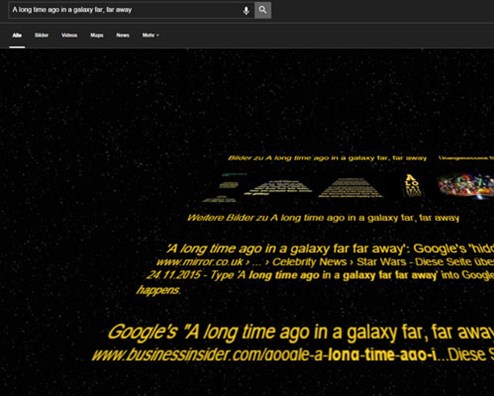This screenshot has width=494, height=396.
Task: Open the small leftmost image thumbnail
Action: 224,188
